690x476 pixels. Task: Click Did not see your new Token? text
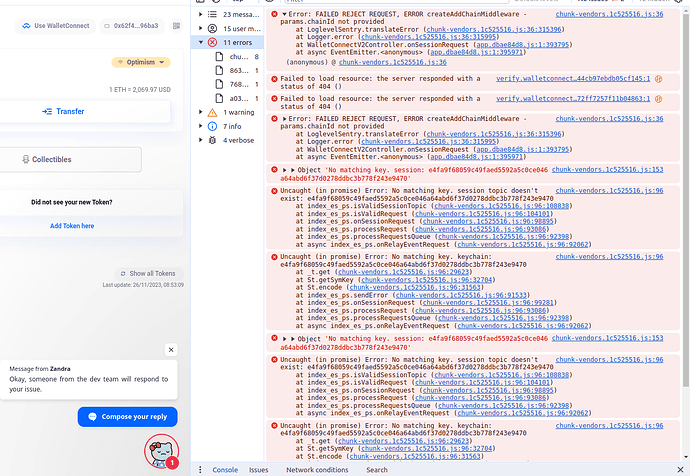72,202
